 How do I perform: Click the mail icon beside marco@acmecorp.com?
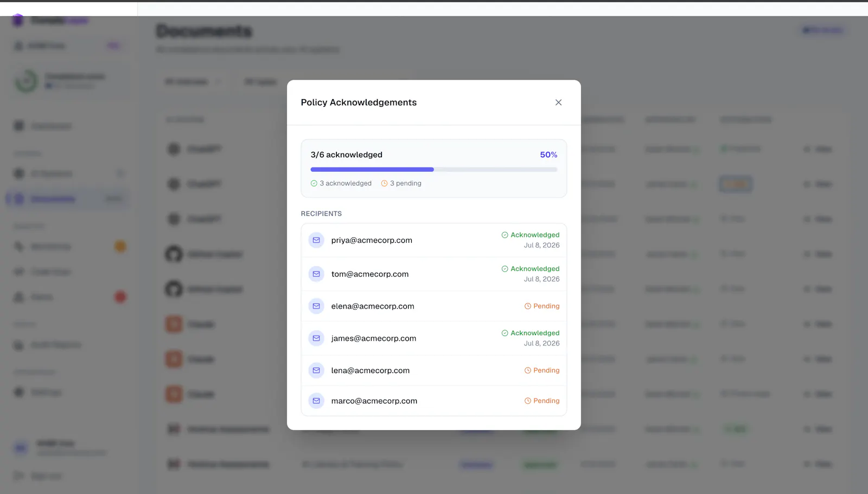(x=316, y=401)
